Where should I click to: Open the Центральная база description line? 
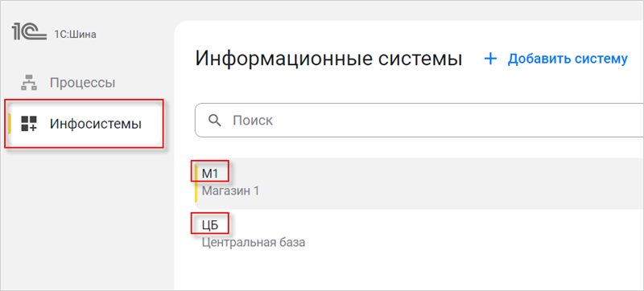point(254,243)
